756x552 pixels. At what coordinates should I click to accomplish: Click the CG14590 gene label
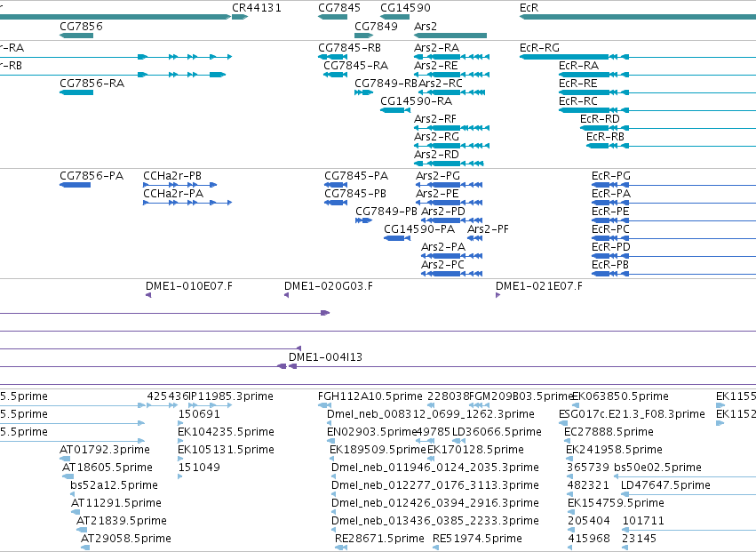click(x=405, y=8)
